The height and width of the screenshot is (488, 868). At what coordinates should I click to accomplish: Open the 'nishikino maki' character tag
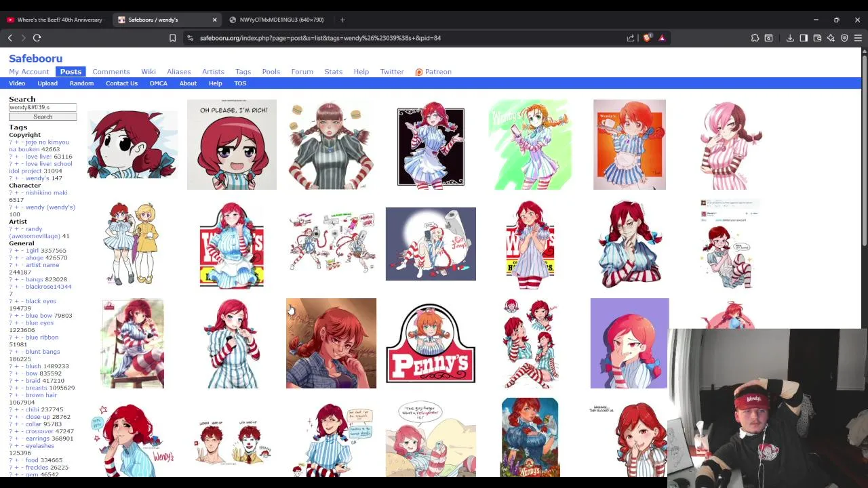point(47,192)
